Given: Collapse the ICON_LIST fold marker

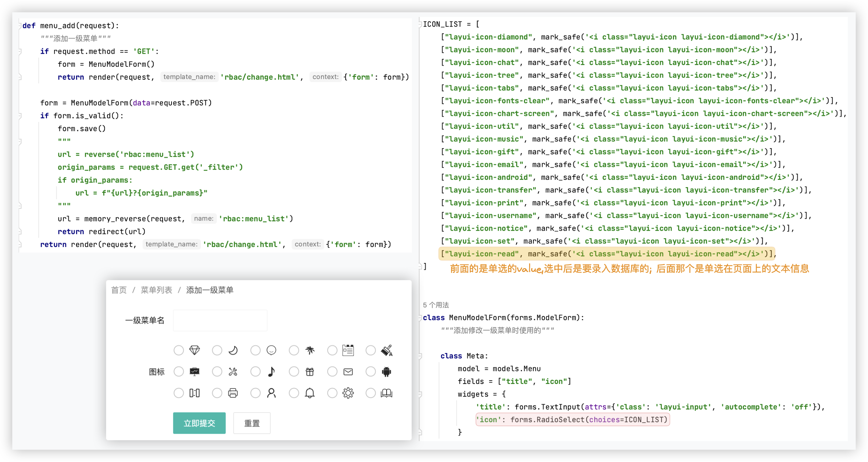Looking at the screenshot, I should click(x=420, y=24).
